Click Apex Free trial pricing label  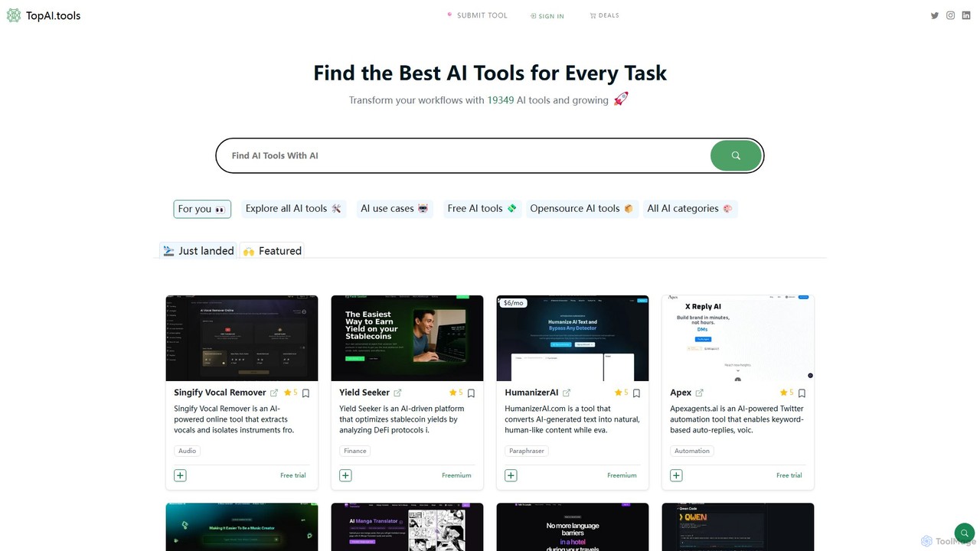pyautogui.click(x=789, y=475)
